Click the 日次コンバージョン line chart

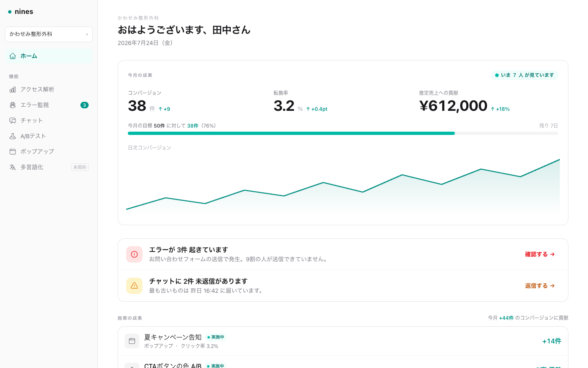pos(343,185)
